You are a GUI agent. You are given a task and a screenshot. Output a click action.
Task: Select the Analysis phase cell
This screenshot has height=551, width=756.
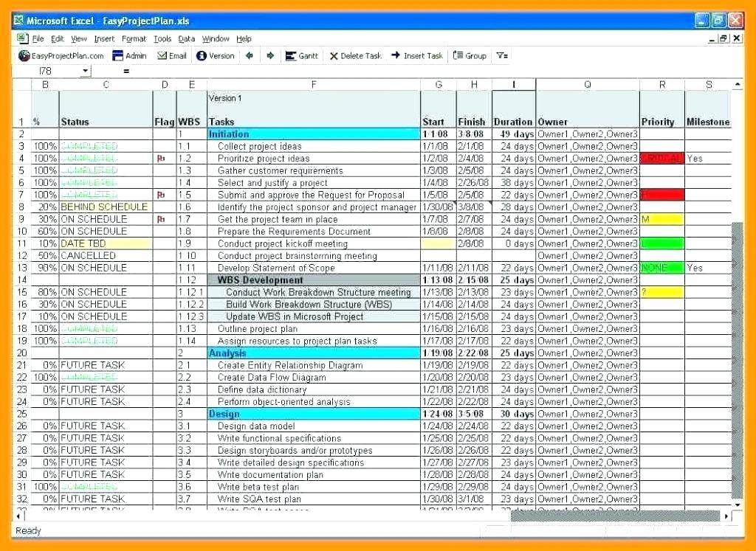point(314,353)
